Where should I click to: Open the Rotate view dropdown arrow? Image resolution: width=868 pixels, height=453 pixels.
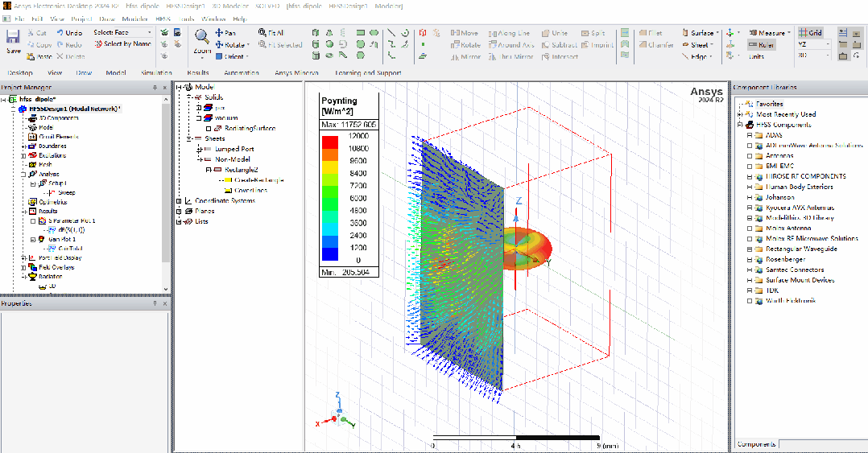click(x=248, y=45)
